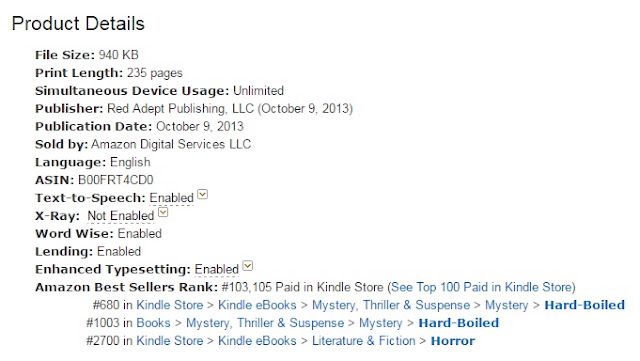Click the Text-to-Speech Enabled underlined text
Screen dimensions: 640x361
[171, 198]
